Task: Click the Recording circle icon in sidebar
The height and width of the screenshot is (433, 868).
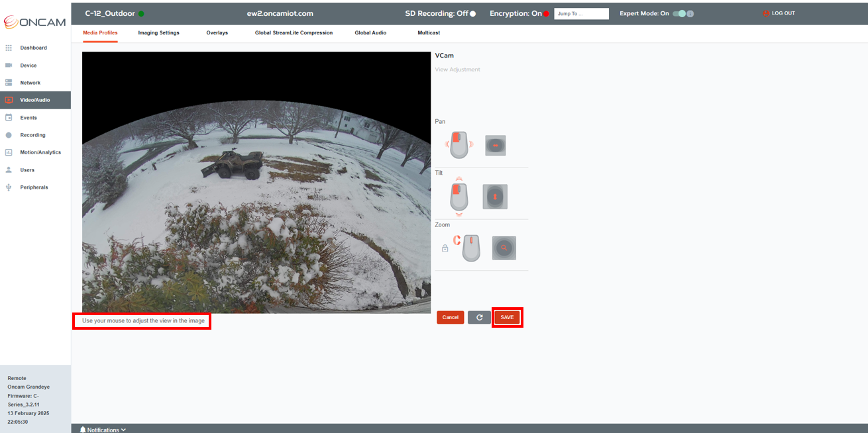Action: [x=9, y=135]
